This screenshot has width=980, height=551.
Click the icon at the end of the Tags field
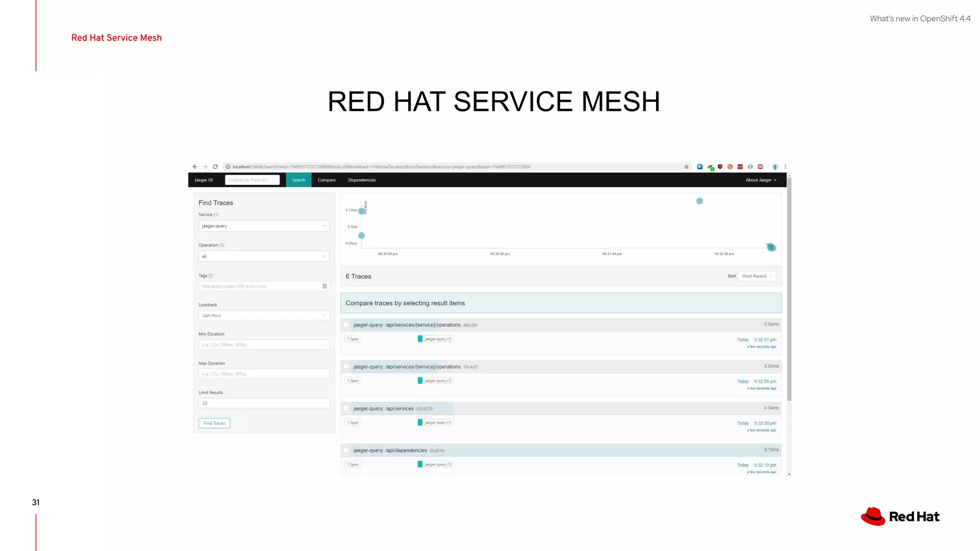pyautogui.click(x=324, y=286)
